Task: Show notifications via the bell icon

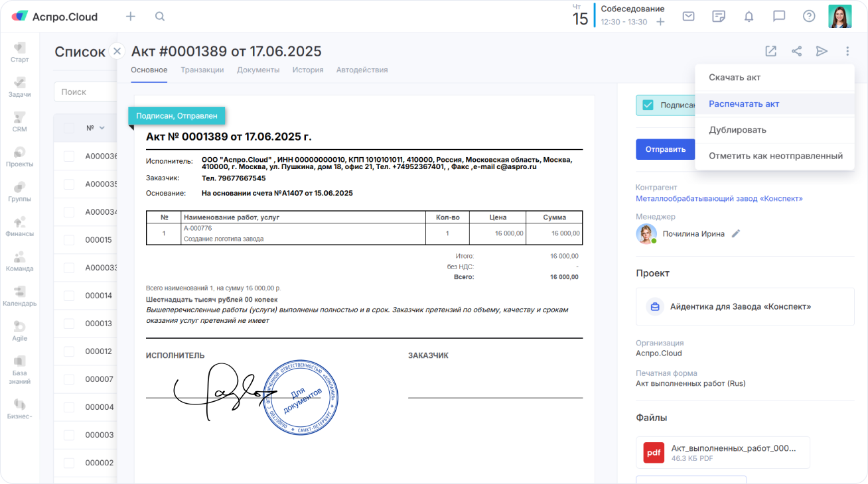Action: [x=749, y=17]
